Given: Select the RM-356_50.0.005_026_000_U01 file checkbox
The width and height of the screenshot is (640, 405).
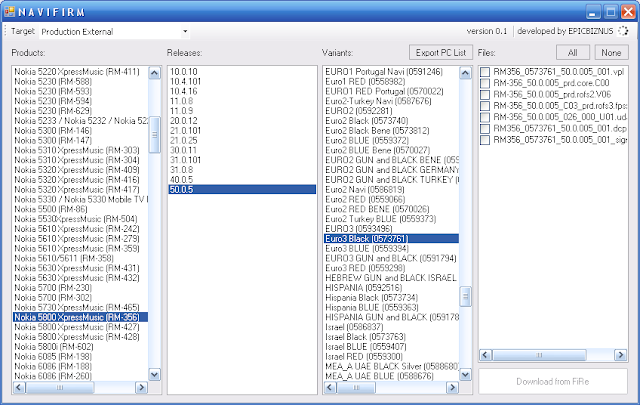Looking at the screenshot, I should (x=485, y=118).
